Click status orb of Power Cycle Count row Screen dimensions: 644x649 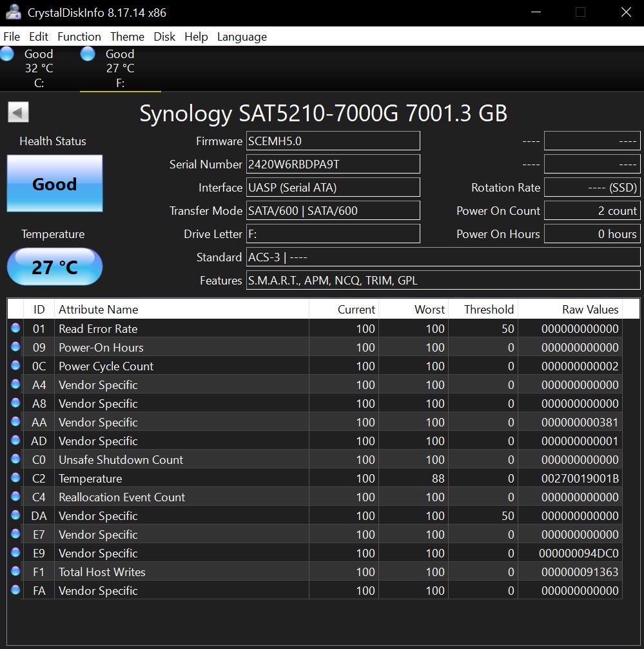[15, 365]
